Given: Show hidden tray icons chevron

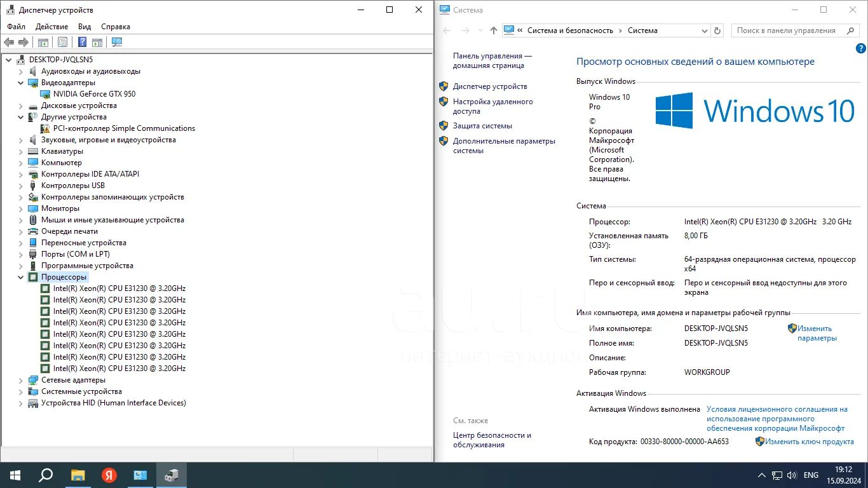Looking at the screenshot, I should (762, 475).
